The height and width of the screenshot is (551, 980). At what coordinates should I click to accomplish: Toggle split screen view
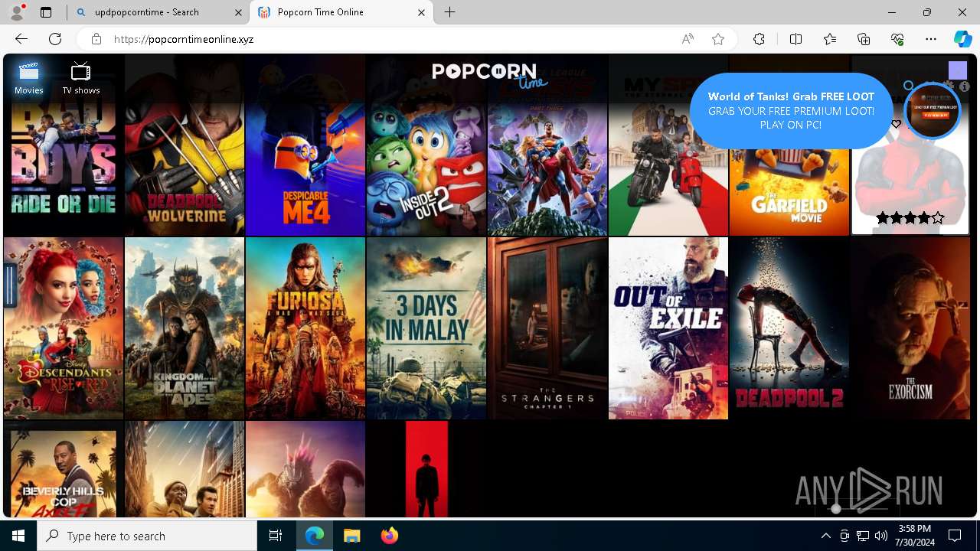pyautogui.click(x=795, y=39)
